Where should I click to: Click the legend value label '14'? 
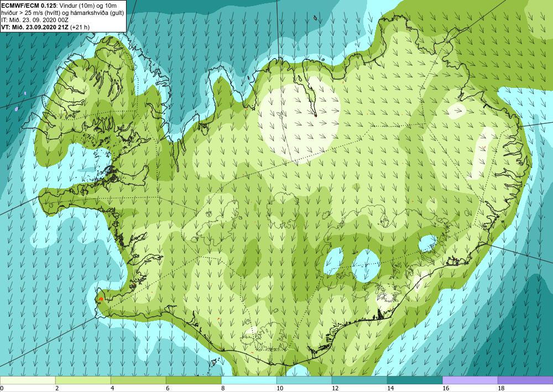[390, 388]
